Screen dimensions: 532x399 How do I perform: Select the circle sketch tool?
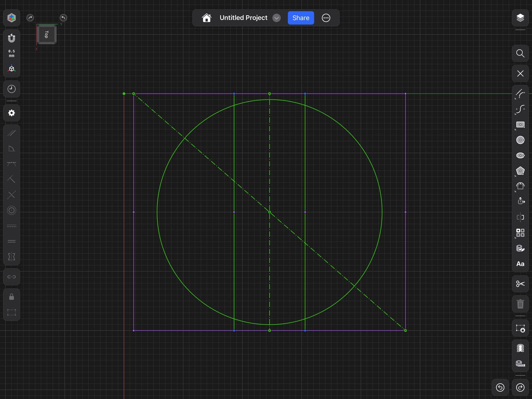pyautogui.click(x=520, y=140)
